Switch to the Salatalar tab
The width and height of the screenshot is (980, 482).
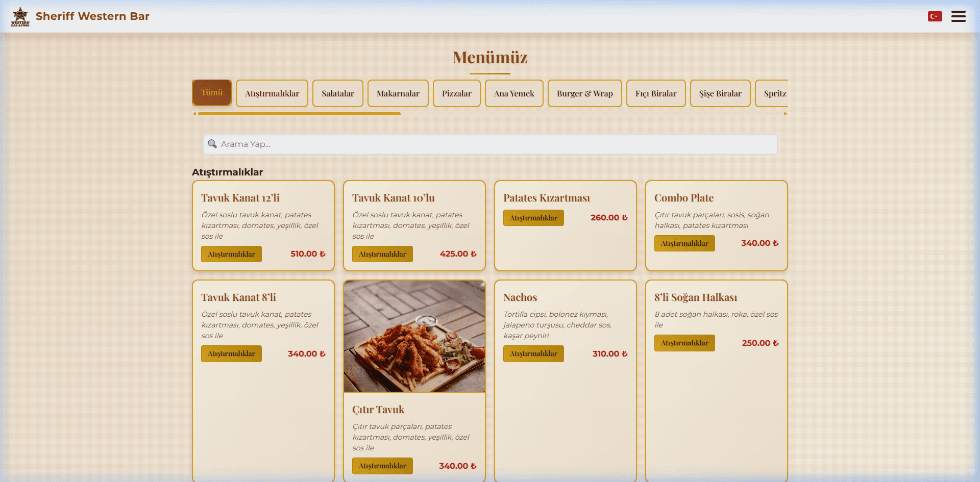(337, 93)
